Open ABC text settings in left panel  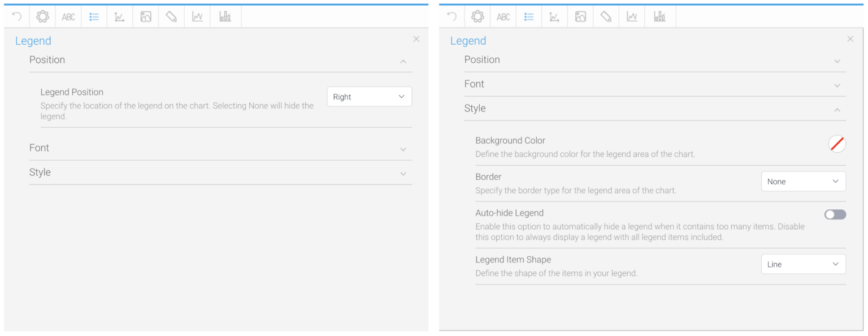click(68, 17)
